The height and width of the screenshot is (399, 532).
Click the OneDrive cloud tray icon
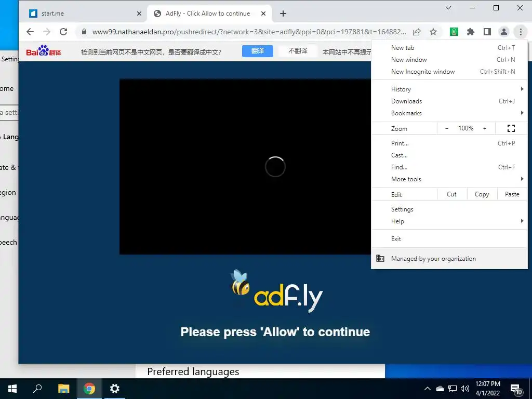pyautogui.click(x=440, y=389)
